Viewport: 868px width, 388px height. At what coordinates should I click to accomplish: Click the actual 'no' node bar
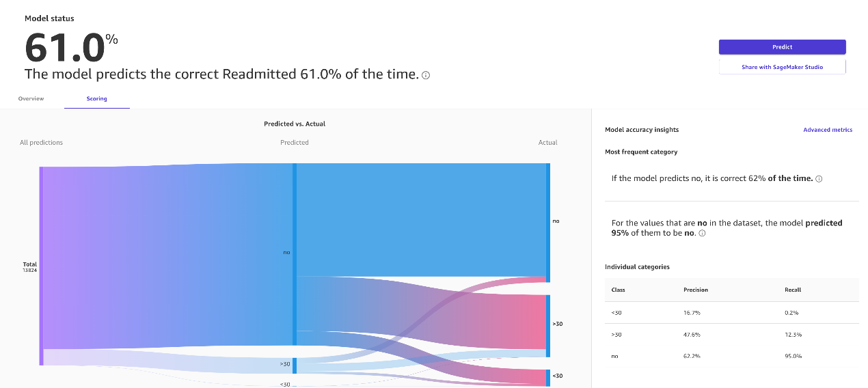(x=547, y=223)
